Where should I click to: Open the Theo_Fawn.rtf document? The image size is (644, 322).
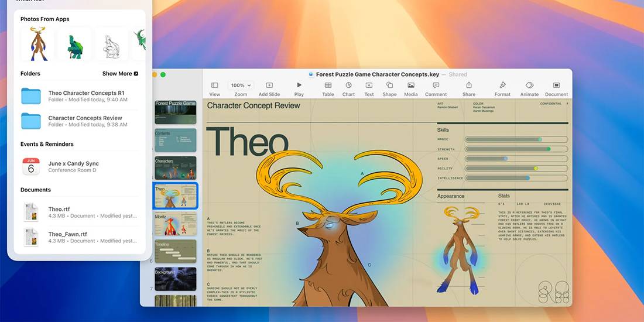point(80,237)
